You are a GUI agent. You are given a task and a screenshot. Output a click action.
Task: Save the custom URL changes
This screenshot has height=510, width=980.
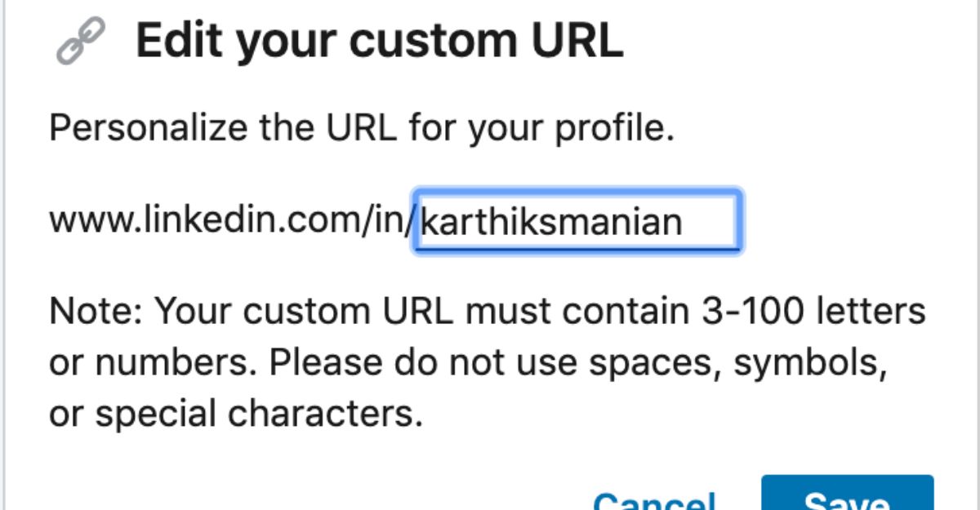pos(847,493)
